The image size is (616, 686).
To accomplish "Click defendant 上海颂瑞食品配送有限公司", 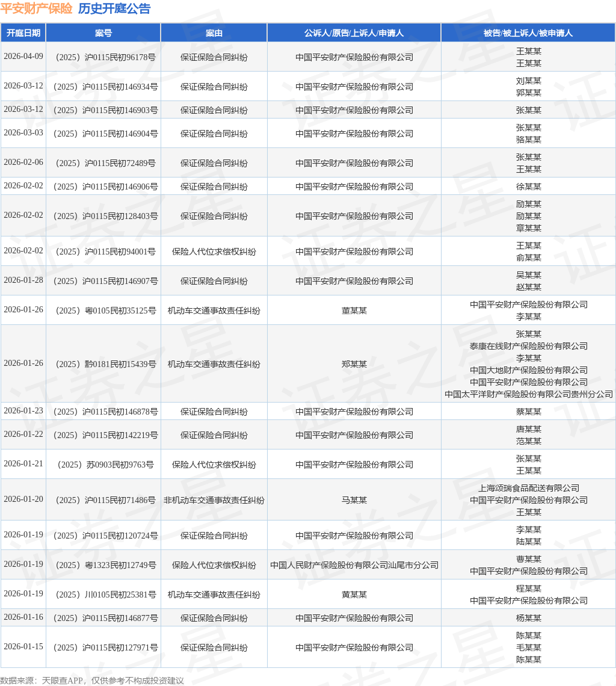I will click(x=529, y=488).
